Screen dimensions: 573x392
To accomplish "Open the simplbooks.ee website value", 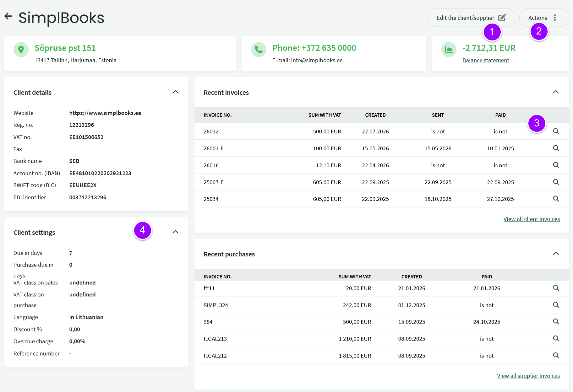I will click(x=105, y=113).
